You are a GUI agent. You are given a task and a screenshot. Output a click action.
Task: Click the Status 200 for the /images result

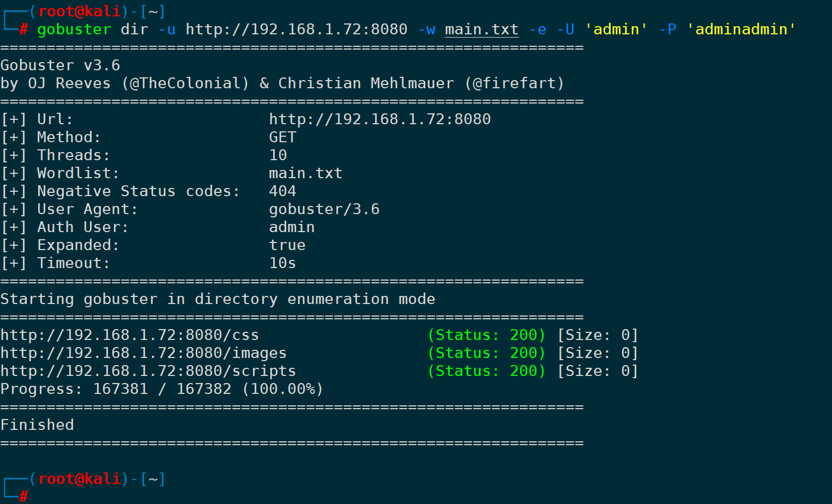[486, 353]
